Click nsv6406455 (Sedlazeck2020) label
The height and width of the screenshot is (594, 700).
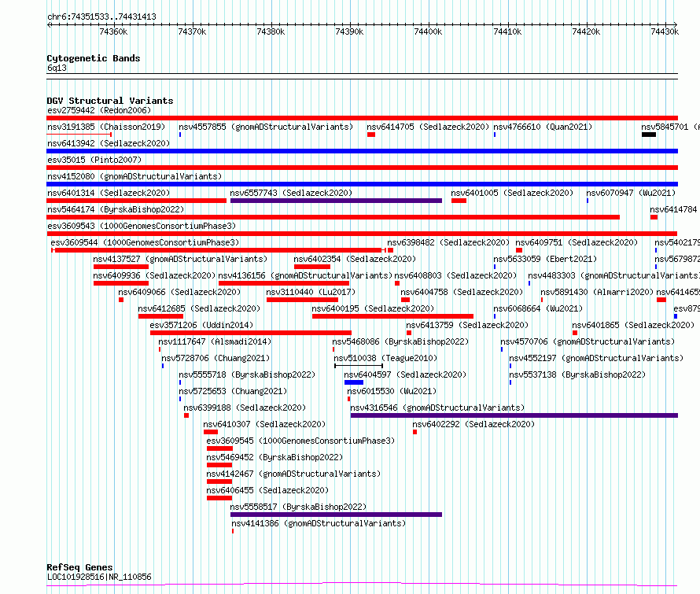click(267, 490)
